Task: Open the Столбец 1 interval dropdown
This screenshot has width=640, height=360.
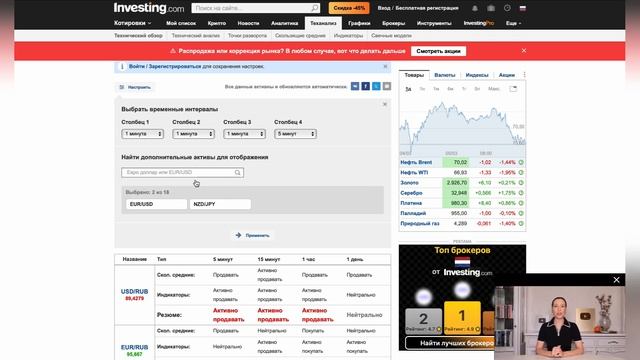Action: point(142,134)
